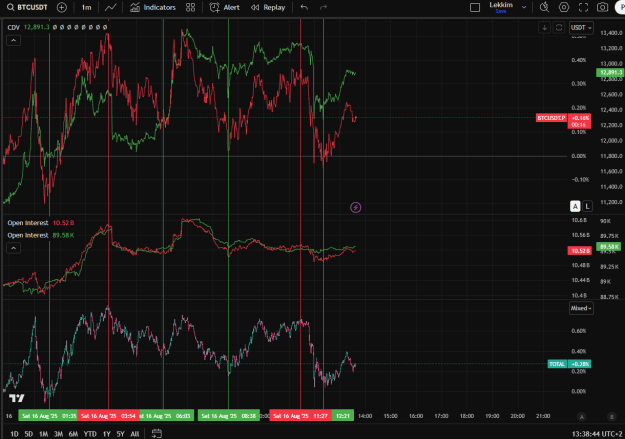Screen dimensions: 625x439
Task: Set the range to 1D
Action: (x=14, y=434)
